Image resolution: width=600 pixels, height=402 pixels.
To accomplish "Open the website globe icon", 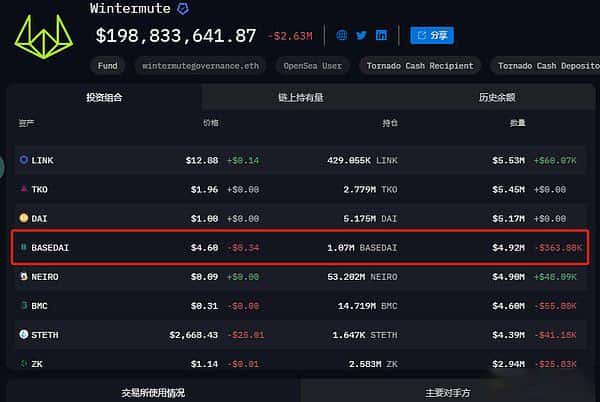I will coord(342,36).
